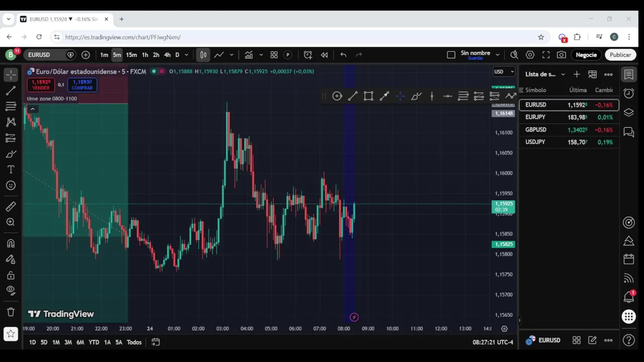Toggle fullscreen mode icon

tap(546, 55)
